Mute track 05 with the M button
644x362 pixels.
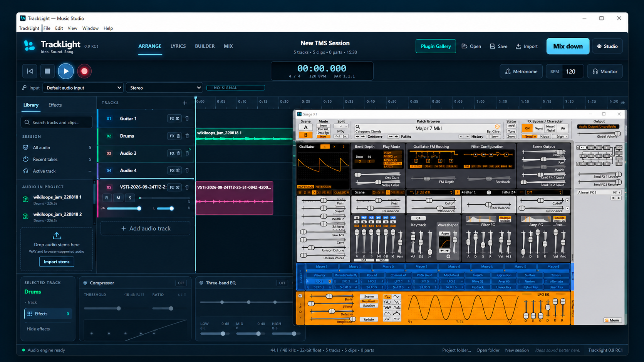point(118,198)
